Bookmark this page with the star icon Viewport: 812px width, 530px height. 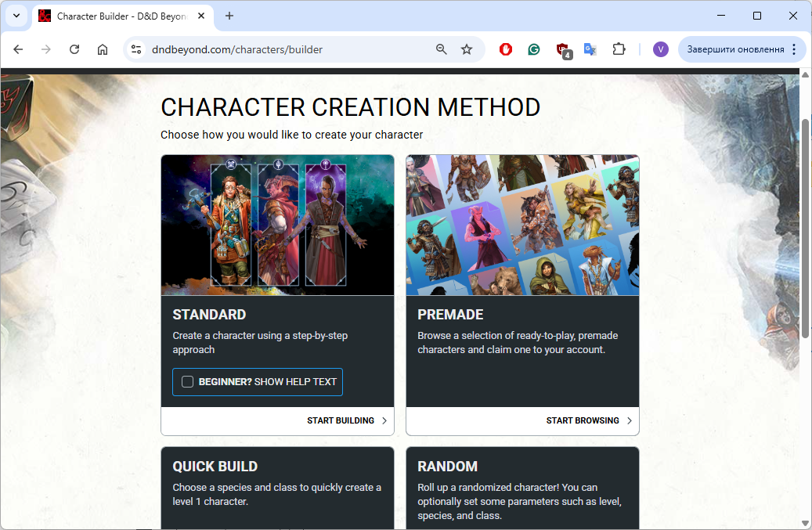pyautogui.click(x=467, y=49)
